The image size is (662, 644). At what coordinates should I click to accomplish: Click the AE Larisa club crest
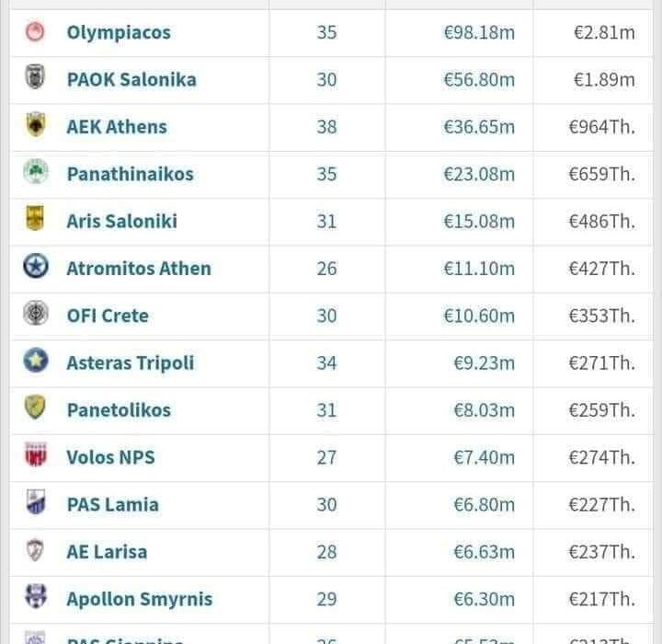pyautogui.click(x=35, y=550)
